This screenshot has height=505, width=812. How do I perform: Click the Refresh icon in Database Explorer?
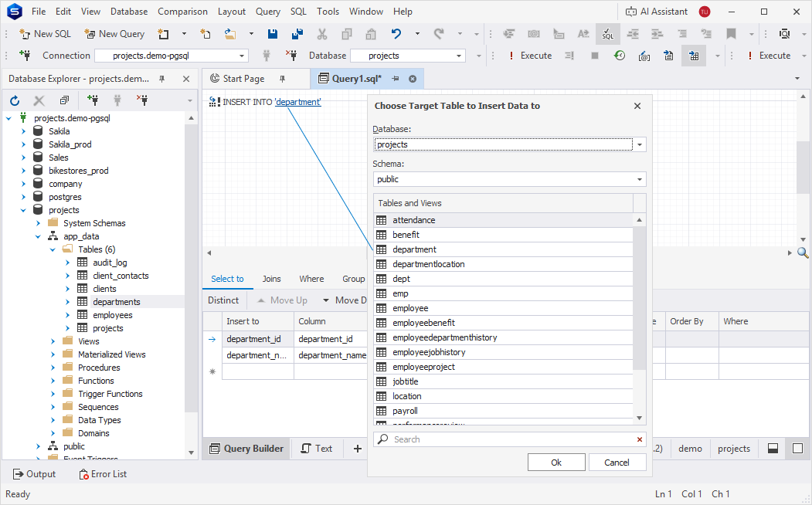tap(15, 100)
